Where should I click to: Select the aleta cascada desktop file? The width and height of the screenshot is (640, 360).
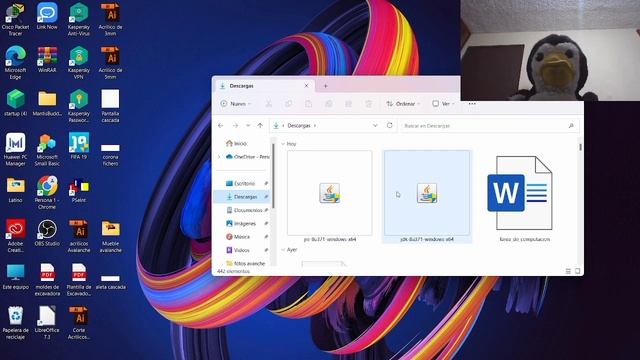111,282
